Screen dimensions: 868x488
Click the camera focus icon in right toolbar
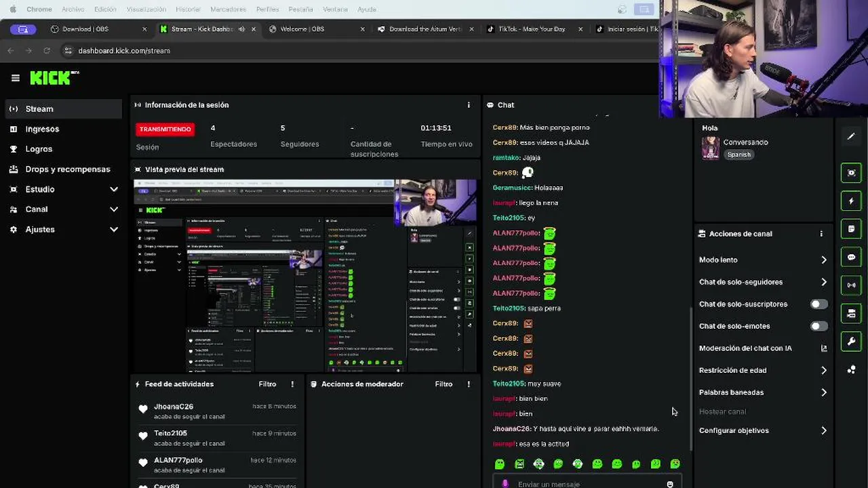click(851, 173)
